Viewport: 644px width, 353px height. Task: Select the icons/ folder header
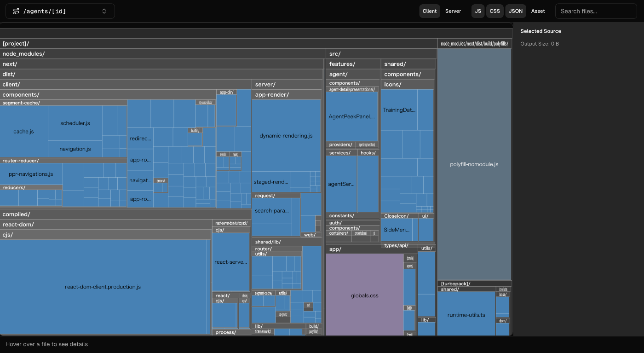pyautogui.click(x=408, y=84)
